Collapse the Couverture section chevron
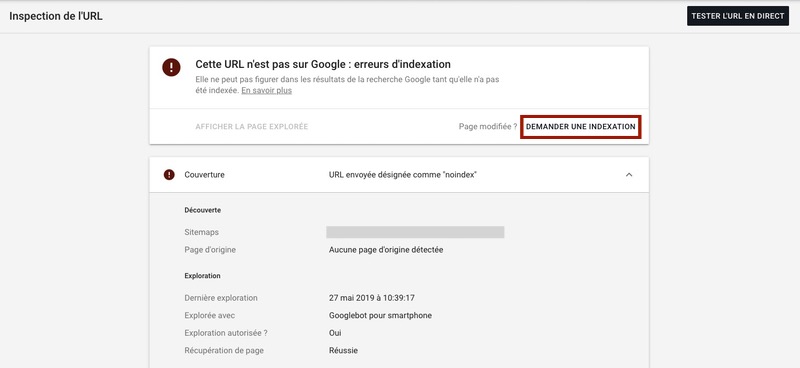800x368 pixels. click(x=629, y=175)
